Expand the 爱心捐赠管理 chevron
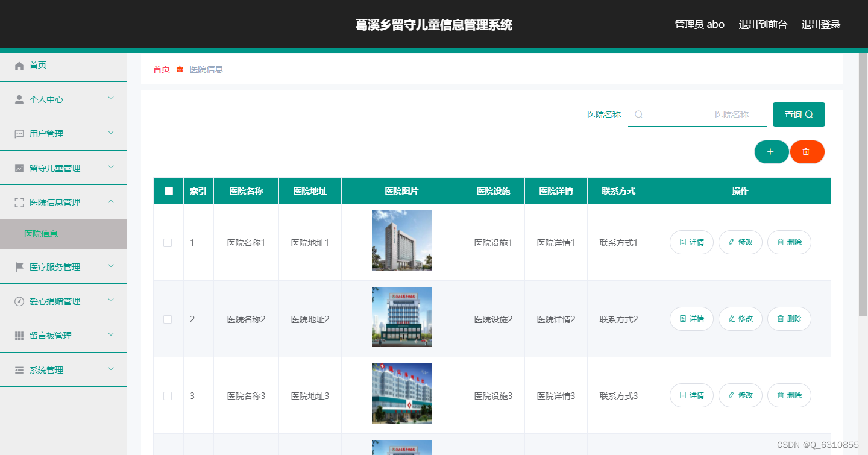The image size is (868, 455). pyautogui.click(x=111, y=300)
